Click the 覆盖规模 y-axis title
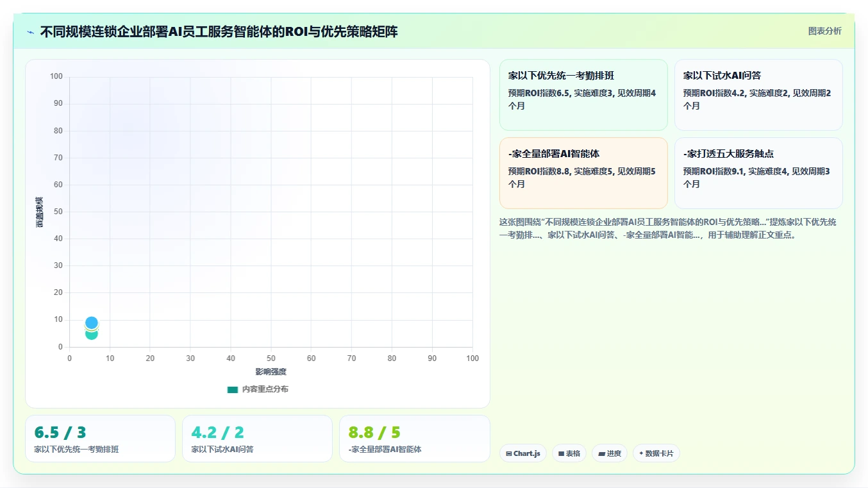868x488 pixels. click(x=39, y=212)
